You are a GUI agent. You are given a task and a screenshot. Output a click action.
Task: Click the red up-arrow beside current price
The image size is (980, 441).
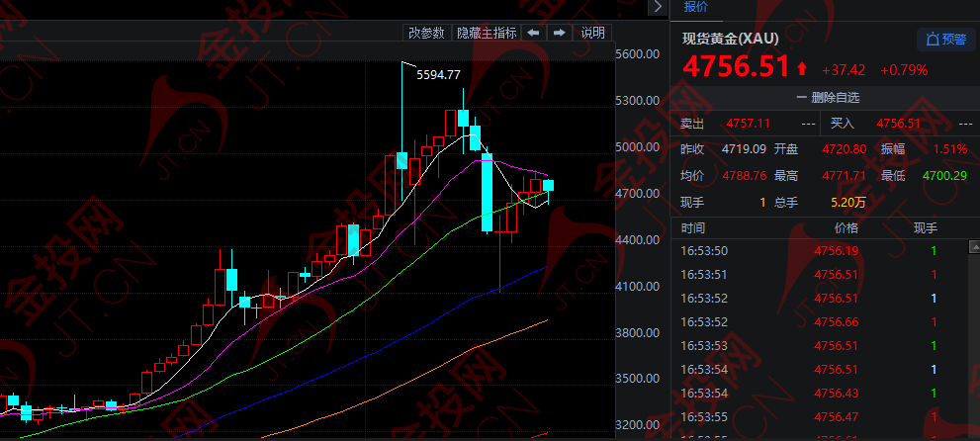(802, 68)
